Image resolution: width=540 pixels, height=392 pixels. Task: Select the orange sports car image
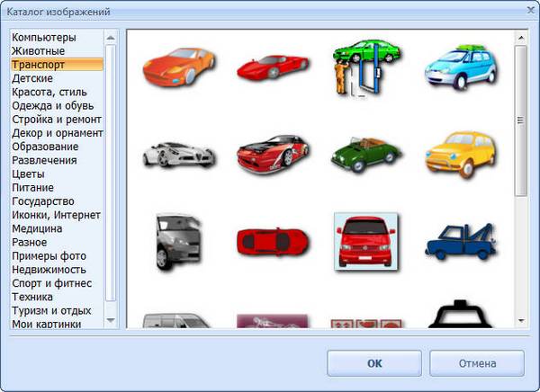click(179, 66)
